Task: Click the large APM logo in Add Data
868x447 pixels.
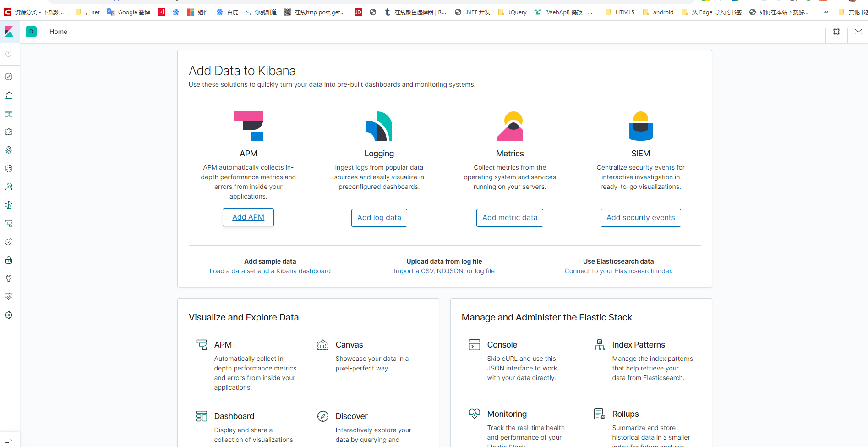Action: pyautogui.click(x=248, y=126)
